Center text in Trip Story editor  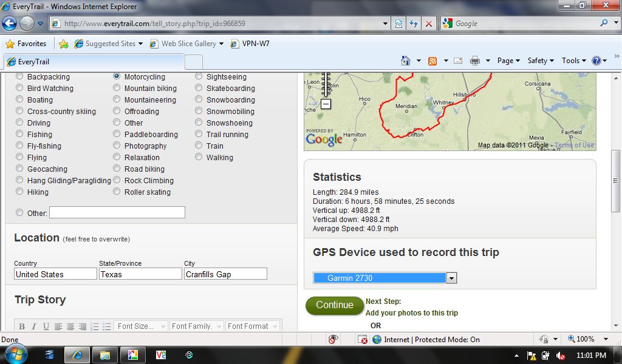70,326
